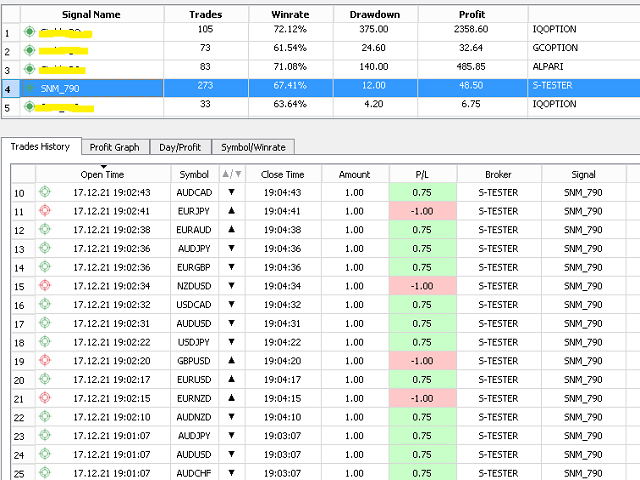Click the red -1.00 P/L cell for EURJPY
This screenshot has height=480, width=640.
(421, 211)
